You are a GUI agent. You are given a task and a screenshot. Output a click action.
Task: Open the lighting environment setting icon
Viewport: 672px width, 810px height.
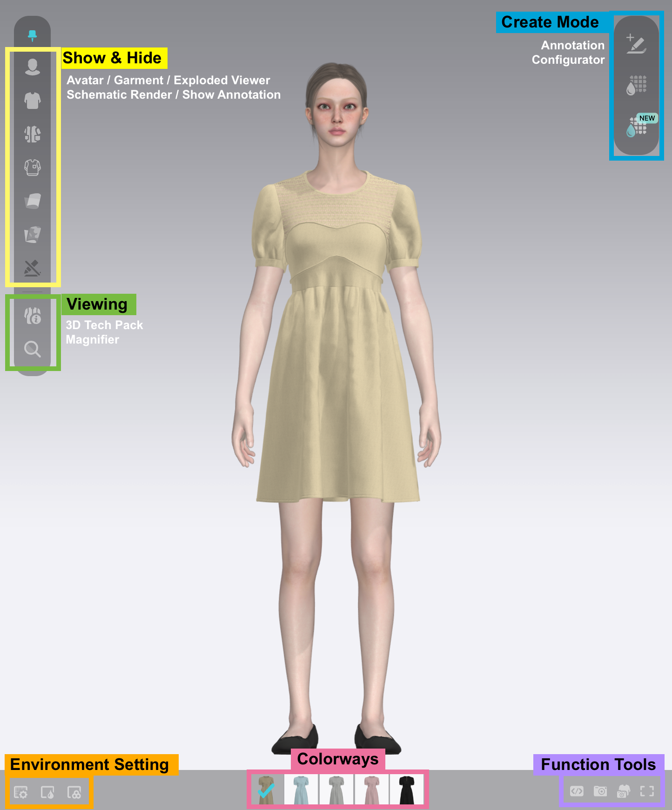[x=74, y=792]
